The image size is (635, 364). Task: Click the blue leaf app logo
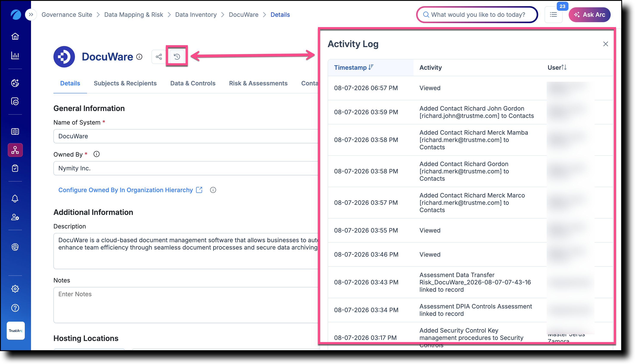click(16, 14)
